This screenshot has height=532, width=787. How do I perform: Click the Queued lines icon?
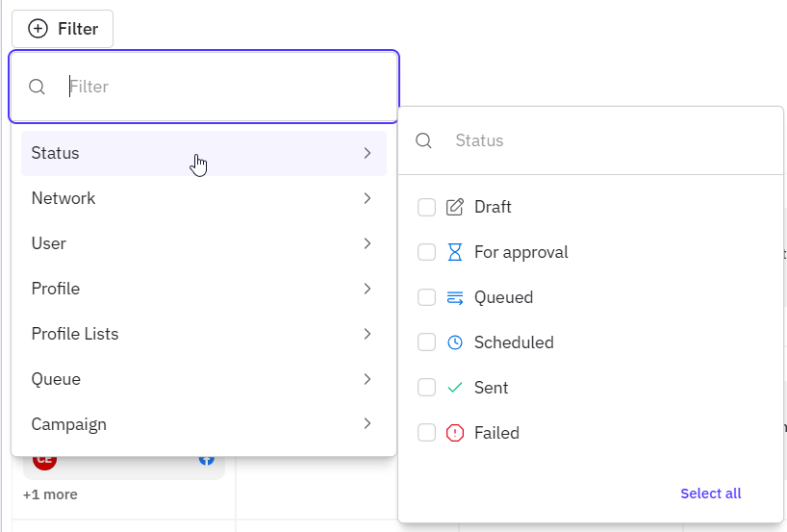click(x=455, y=297)
